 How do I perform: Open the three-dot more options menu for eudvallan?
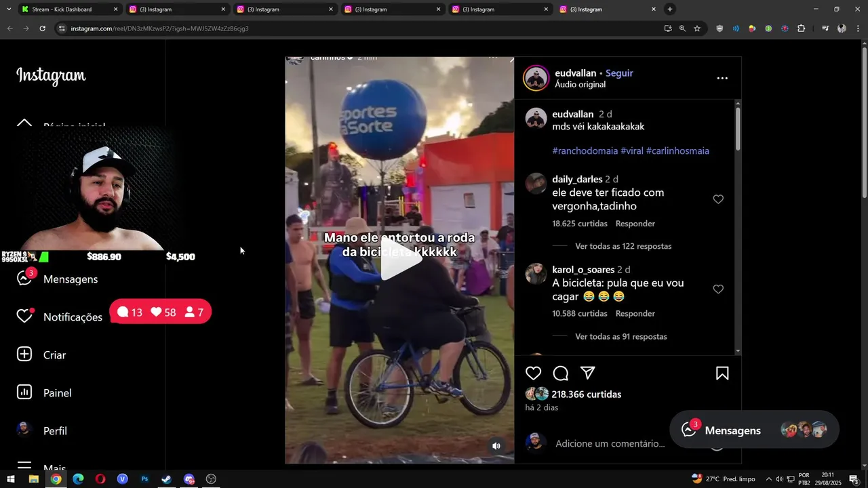722,79
